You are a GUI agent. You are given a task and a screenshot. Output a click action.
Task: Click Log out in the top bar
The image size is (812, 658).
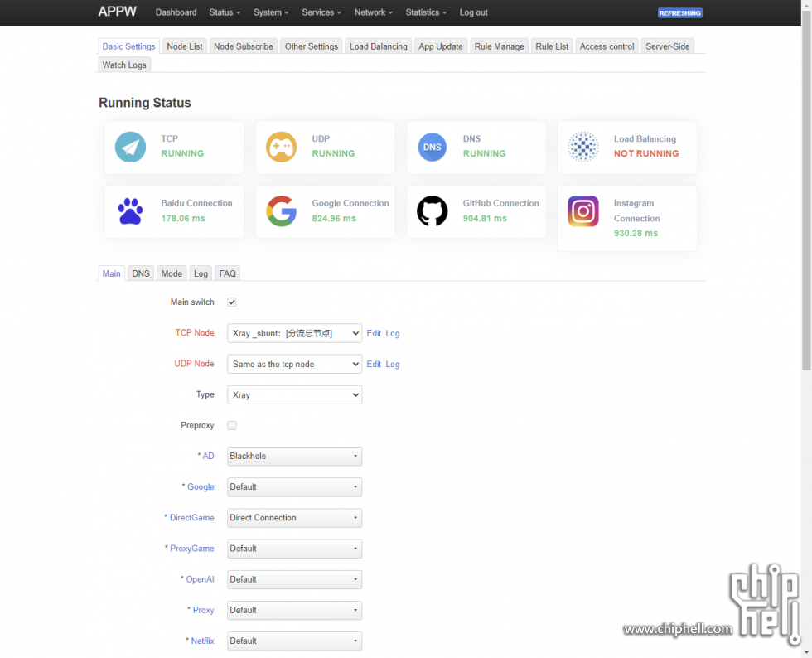473,12
